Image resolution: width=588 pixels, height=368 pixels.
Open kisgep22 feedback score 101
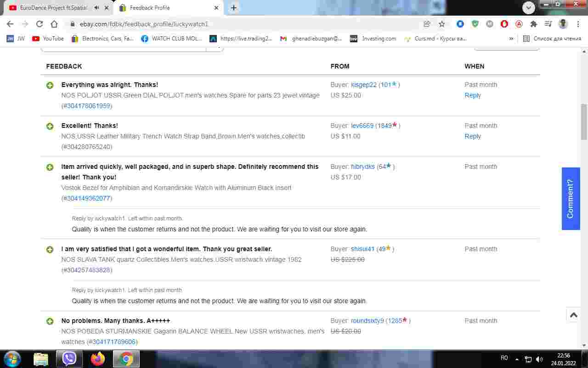pyautogui.click(x=386, y=85)
